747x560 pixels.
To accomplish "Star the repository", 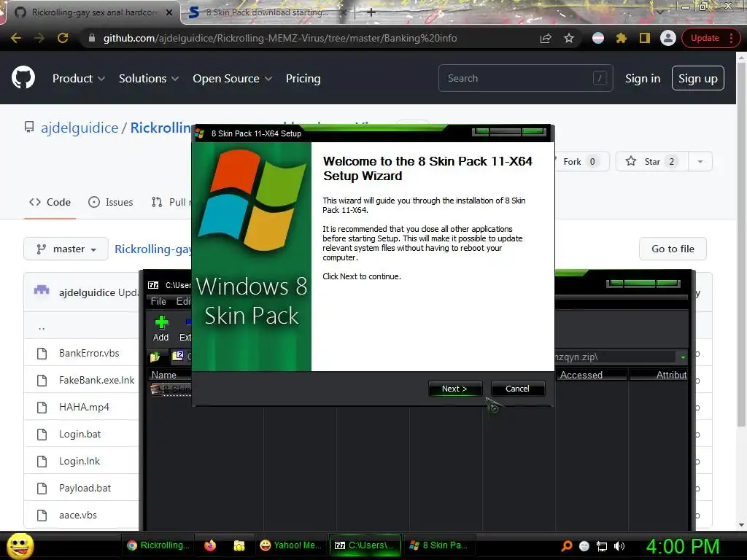I will pyautogui.click(x=651, y=161).
